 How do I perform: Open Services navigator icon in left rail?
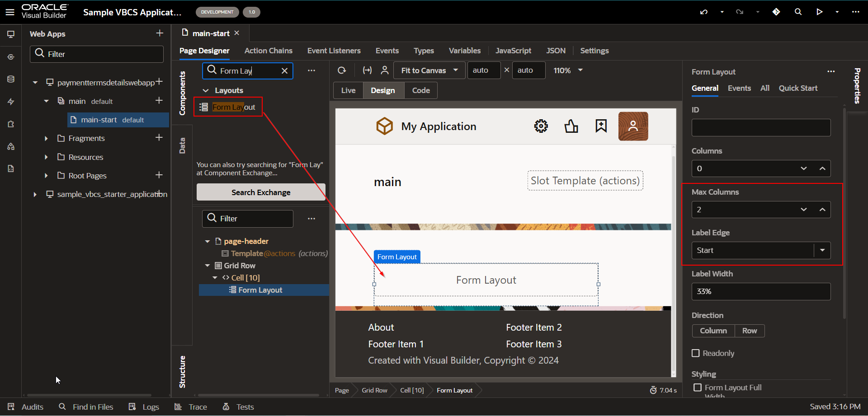(11, 57)
